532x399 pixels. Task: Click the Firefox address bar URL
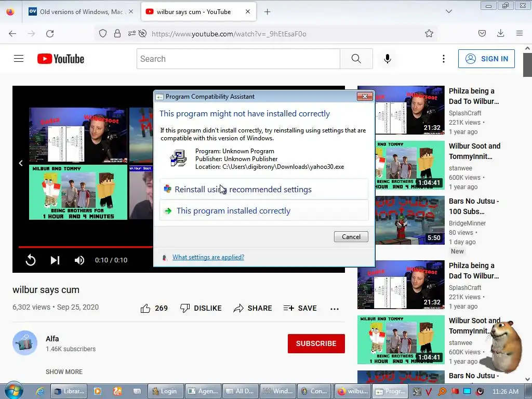coord(229,34)
